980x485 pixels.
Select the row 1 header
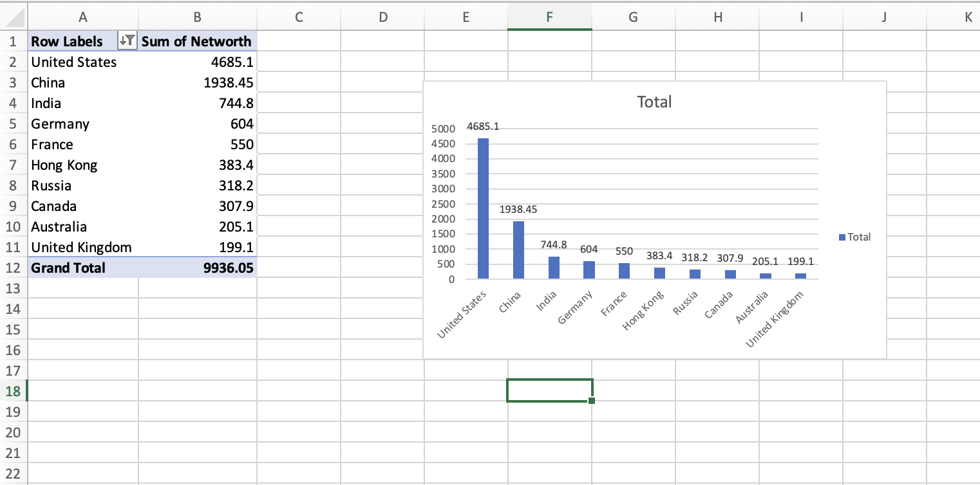click(x=13, y=42)
